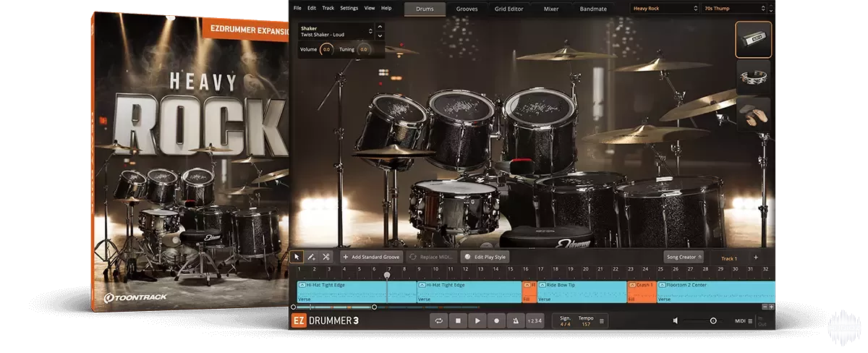Select the shaker percussion thumbnail

753,39
